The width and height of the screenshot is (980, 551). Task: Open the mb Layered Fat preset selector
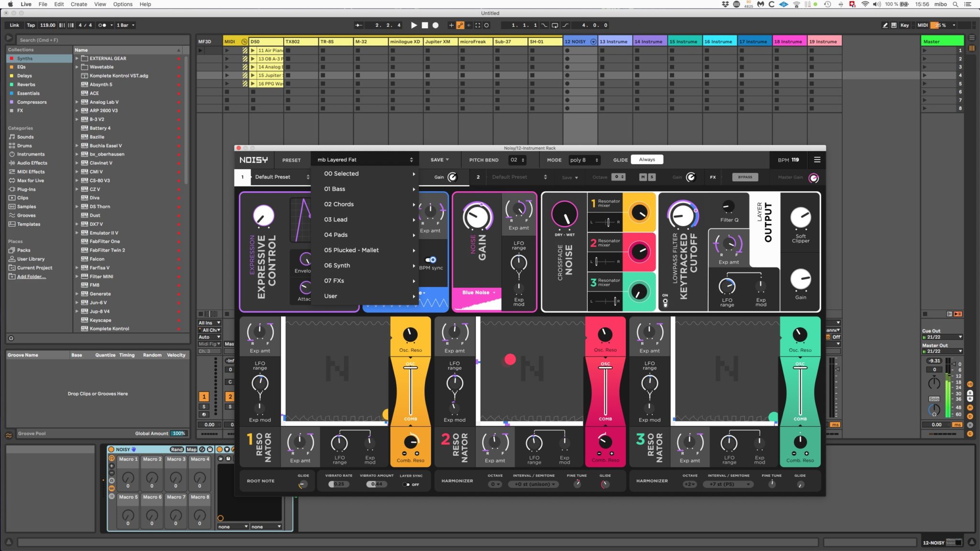365,160
